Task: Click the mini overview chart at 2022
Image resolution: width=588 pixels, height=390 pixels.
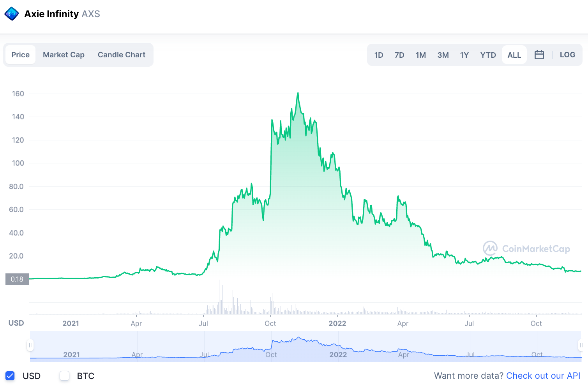Action: [338, 355]
